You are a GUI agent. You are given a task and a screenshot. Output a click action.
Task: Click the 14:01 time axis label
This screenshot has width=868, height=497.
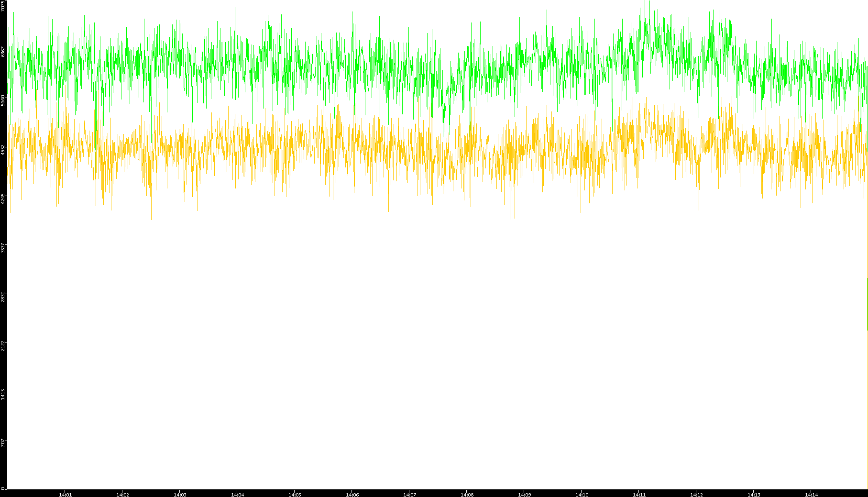coord(65,495)
